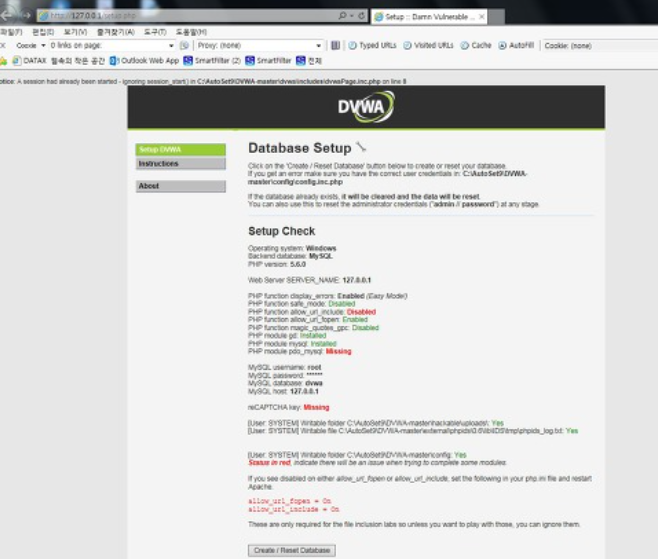Close the Setup :: Damn Vulnerable tab
This screenshot has height=559, width=658.
(x=482, y=17)
